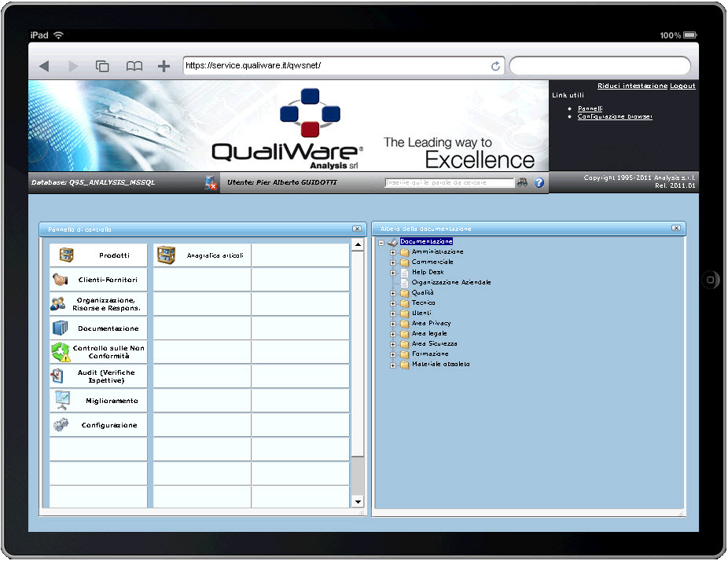Close the Albero della documentazione panel

676,228
